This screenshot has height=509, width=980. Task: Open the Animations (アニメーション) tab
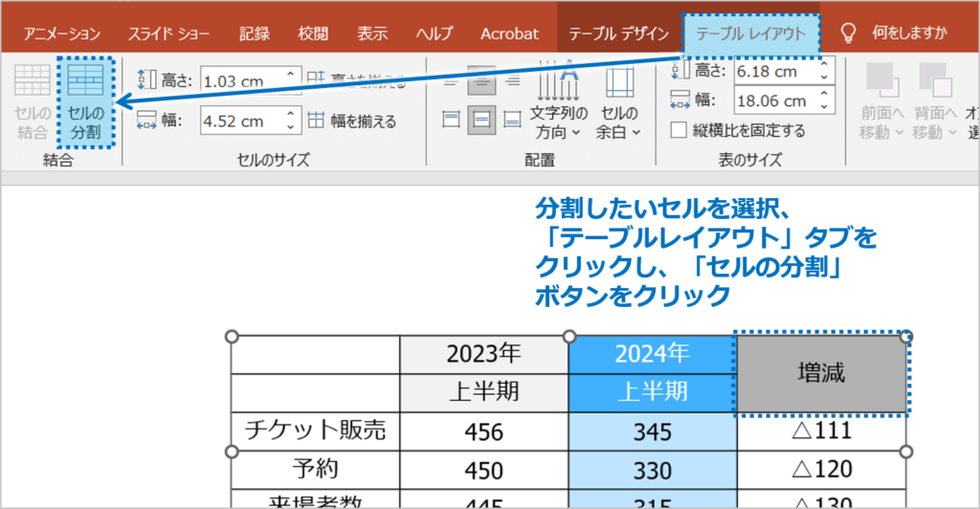[x=62, y=33]
